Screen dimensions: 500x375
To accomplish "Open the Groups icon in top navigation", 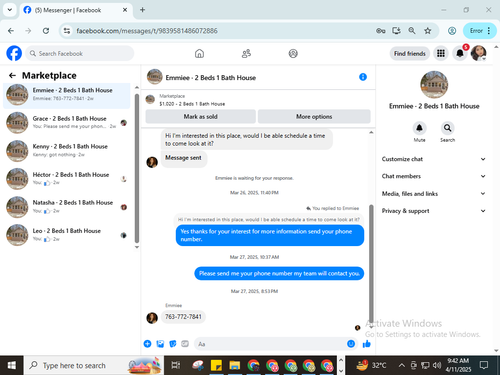I will click(x=293, y=53).
